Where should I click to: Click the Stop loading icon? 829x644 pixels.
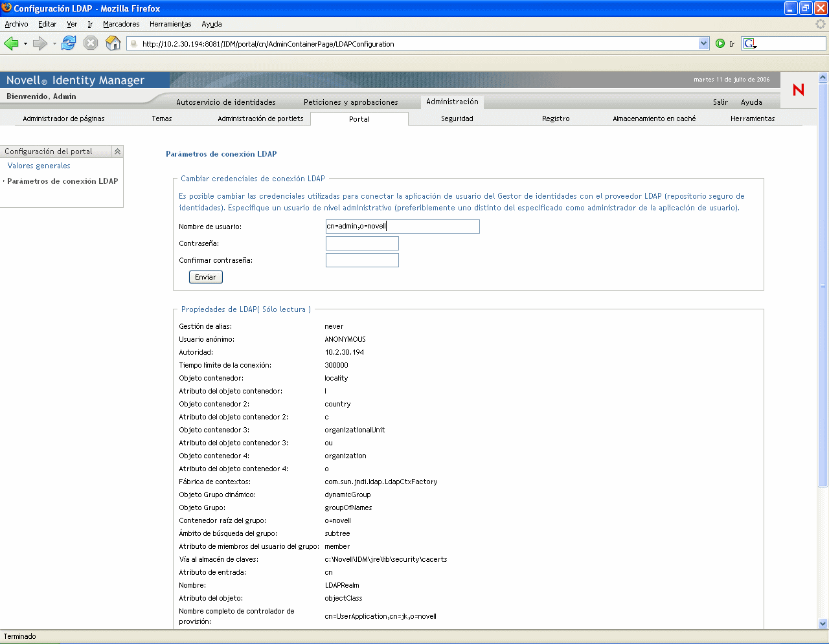[91, 43]
